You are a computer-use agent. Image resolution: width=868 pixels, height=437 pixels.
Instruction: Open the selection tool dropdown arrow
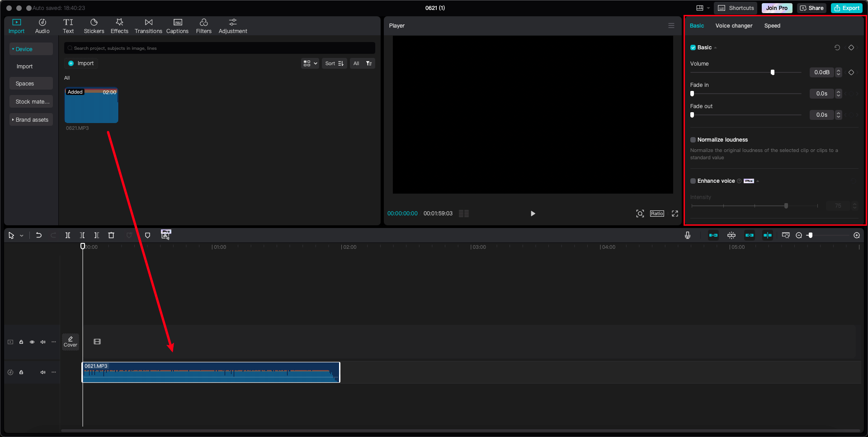pos(22,236)
